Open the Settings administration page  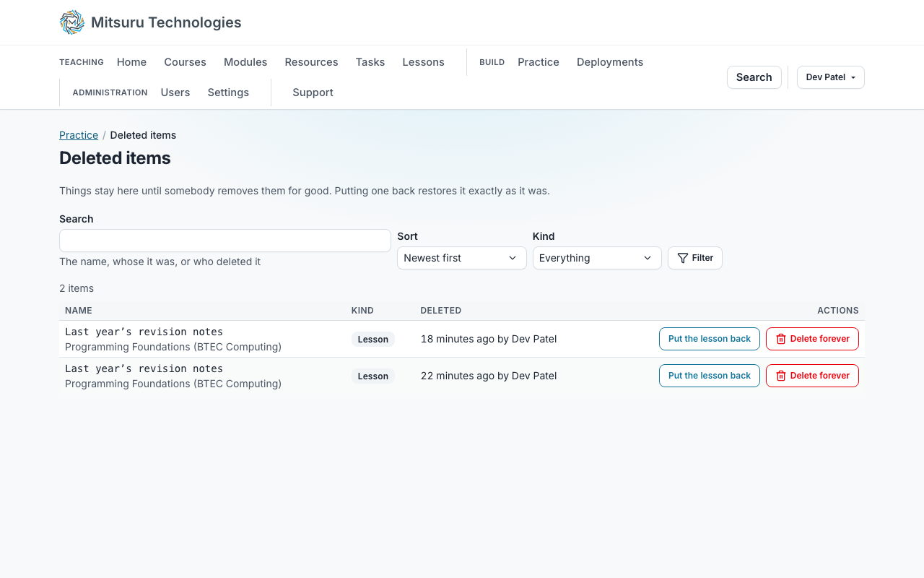point(228,92)
